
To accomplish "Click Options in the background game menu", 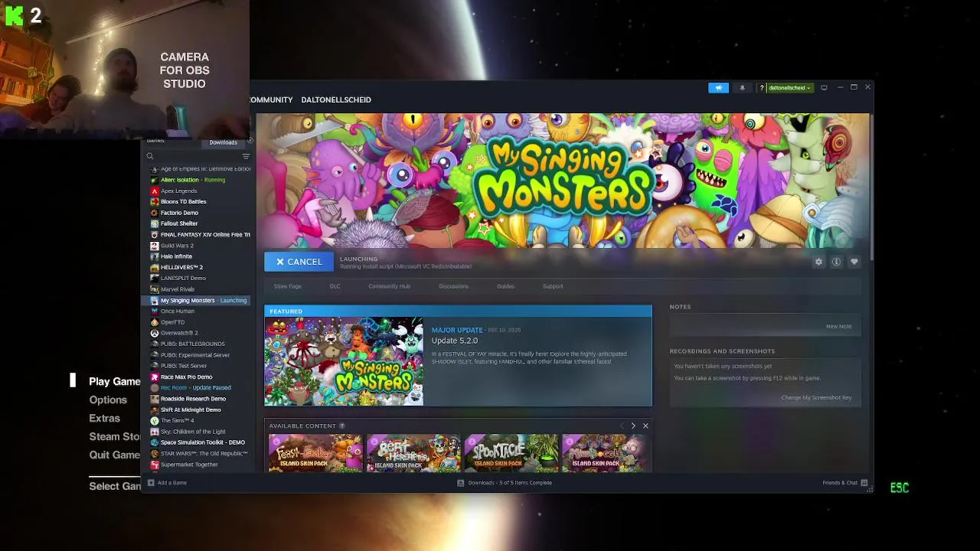I will [108, 399].
